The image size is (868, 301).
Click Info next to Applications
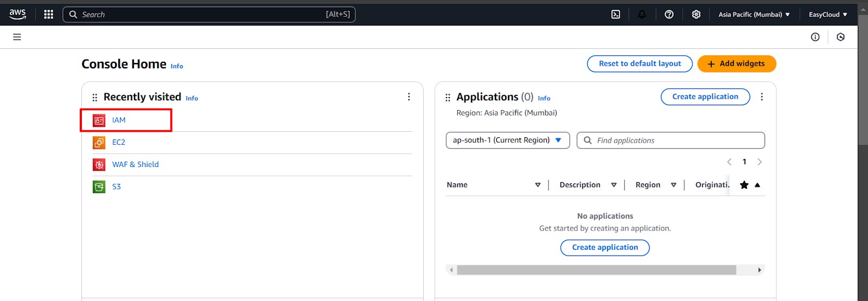pos(544,98)
